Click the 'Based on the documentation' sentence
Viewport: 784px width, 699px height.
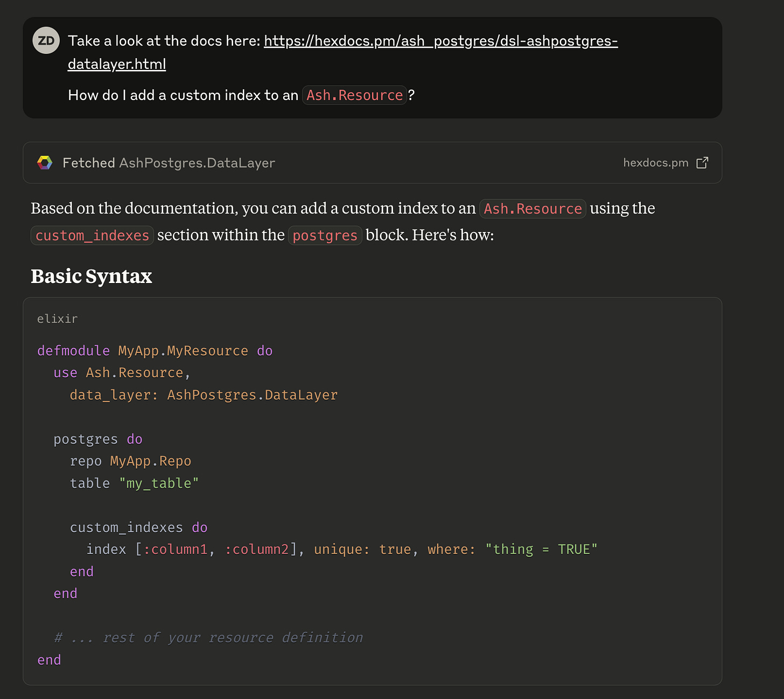(343, 222)
